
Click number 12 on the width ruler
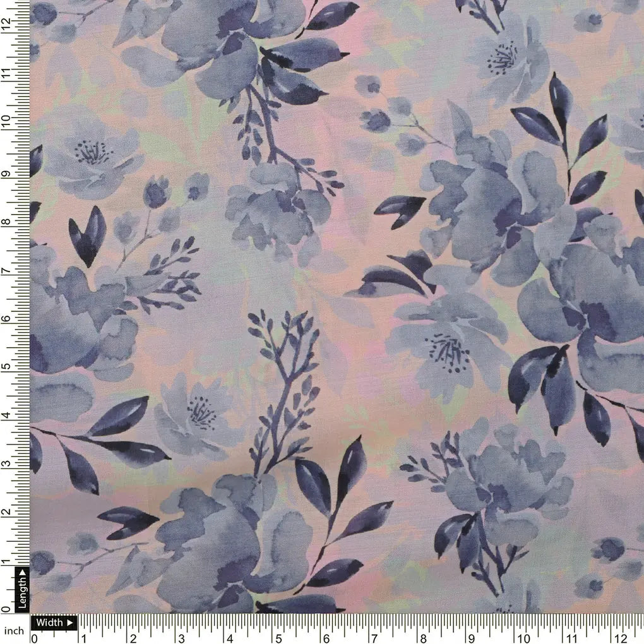click(x=621, y=637)
